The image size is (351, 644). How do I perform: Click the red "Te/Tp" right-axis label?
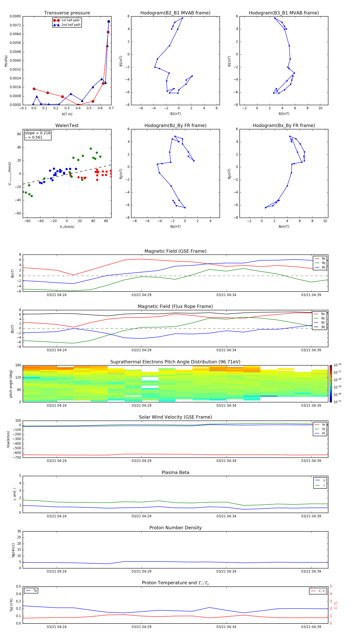coord(336,605)
